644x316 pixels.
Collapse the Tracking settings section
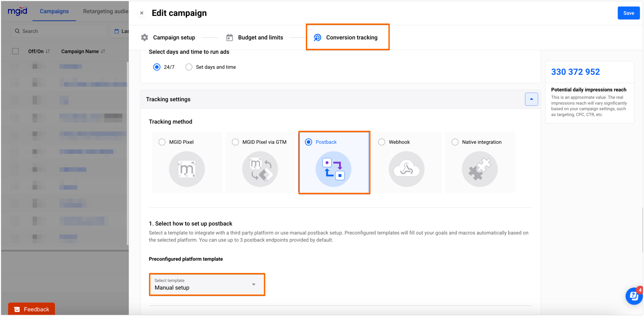coord(531,99)
